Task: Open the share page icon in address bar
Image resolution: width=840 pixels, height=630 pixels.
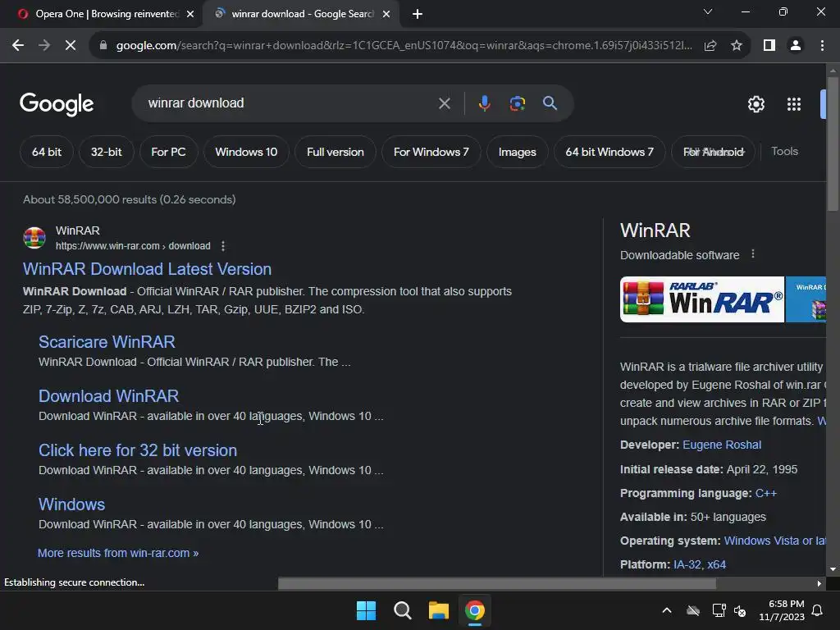Action: pos(710,46)
